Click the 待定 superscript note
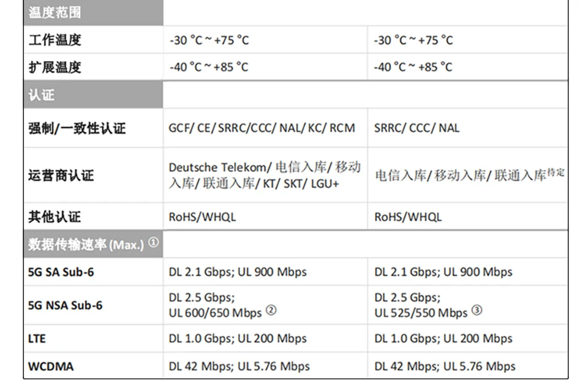Viewport: 588px width, 391px height. pyautogui.click(x=556, y=173)
